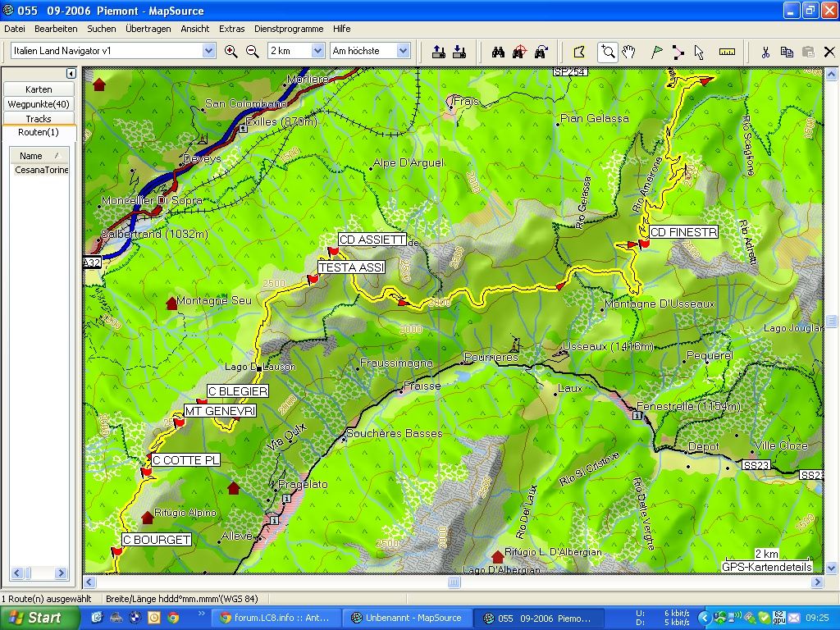Select the distance measure ruler tool
This screenshot has width=840, height=630.
[727, 51]
